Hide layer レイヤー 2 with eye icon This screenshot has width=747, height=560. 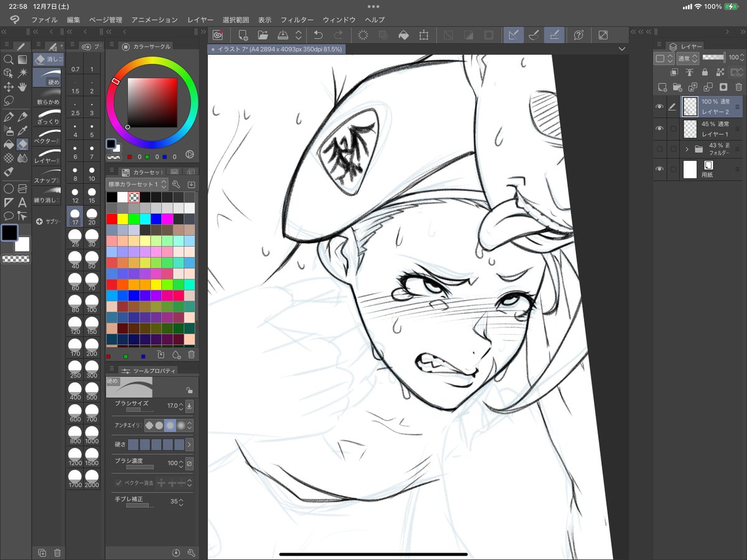pos(659,107)
